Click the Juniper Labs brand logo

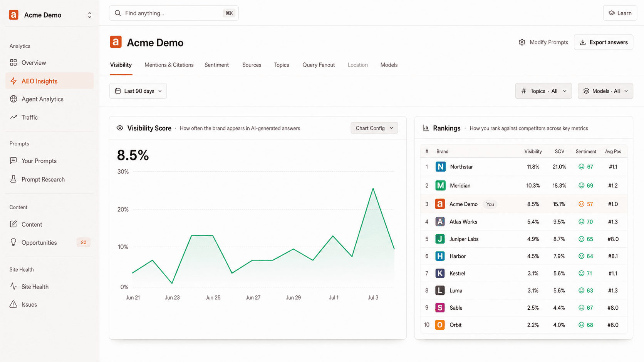click(440, 239)
